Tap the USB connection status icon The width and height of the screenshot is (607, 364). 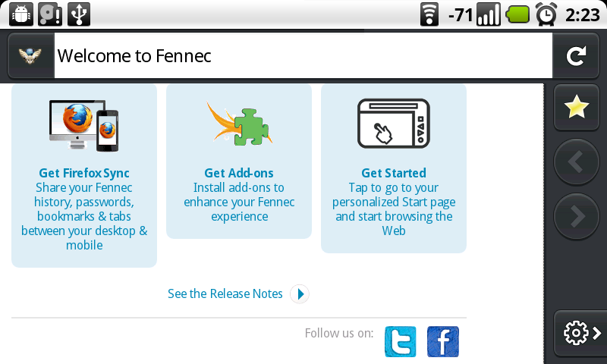pos(79,14)
